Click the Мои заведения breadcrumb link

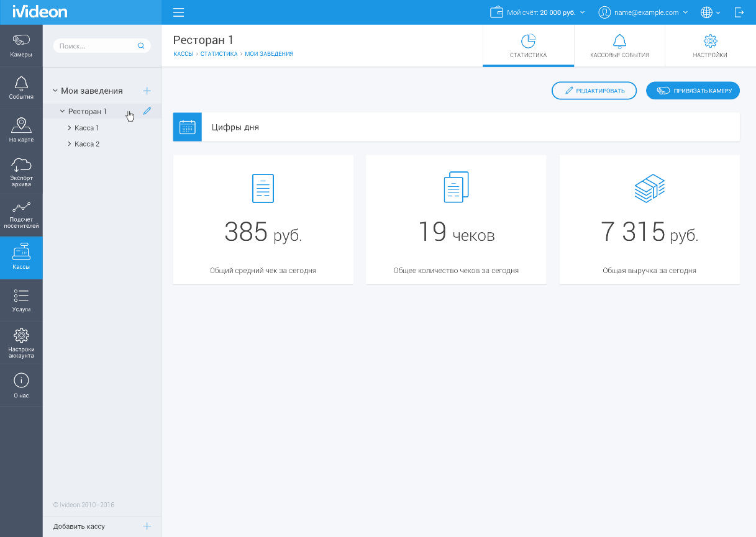point(269,54)
